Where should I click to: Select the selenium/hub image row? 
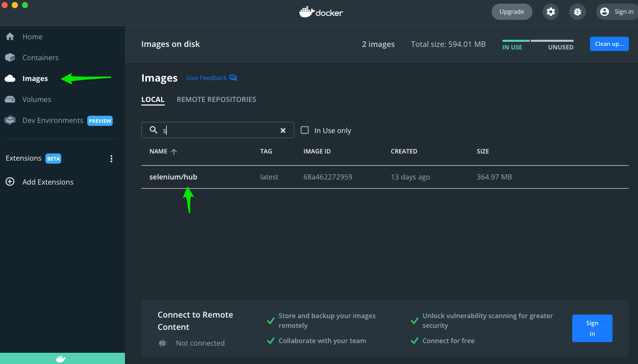pyautogui.click(x=385, y=177)
